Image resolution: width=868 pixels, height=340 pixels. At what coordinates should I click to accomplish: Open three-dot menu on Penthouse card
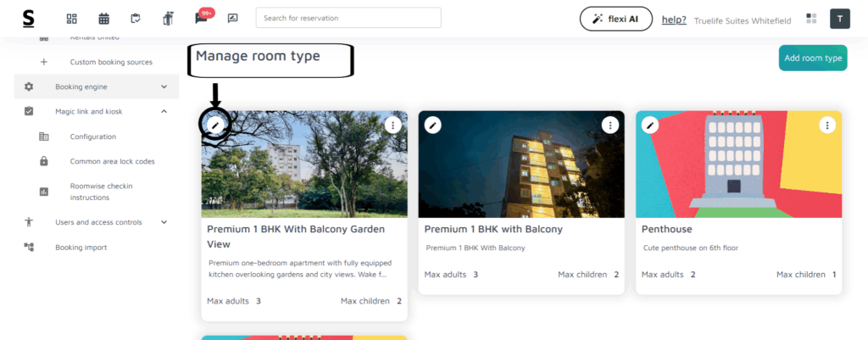tap(826, 125)
